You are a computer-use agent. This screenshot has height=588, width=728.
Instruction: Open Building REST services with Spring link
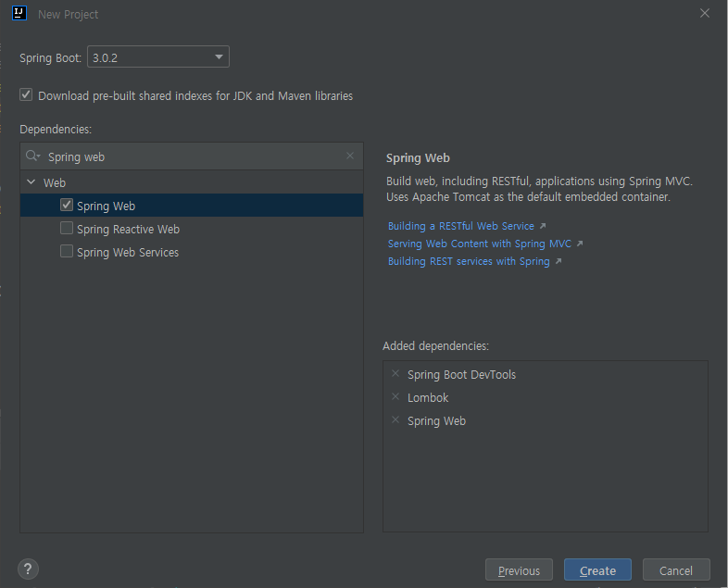point(469,261)
